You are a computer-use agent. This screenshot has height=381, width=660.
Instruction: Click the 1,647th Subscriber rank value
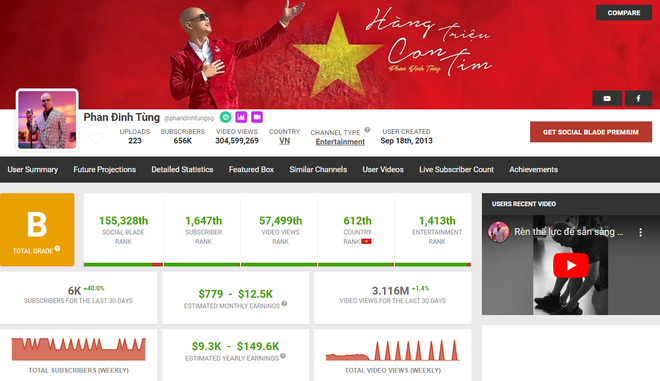pos(203,221)
